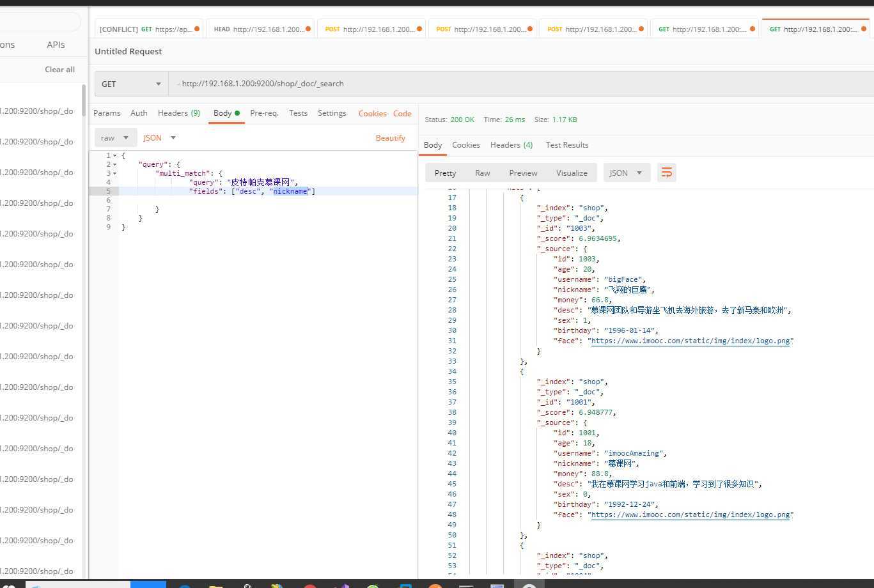Click the "birthday": "1996-01-14" line
This screenshot has height=588, width=874.
coord(606,330)
